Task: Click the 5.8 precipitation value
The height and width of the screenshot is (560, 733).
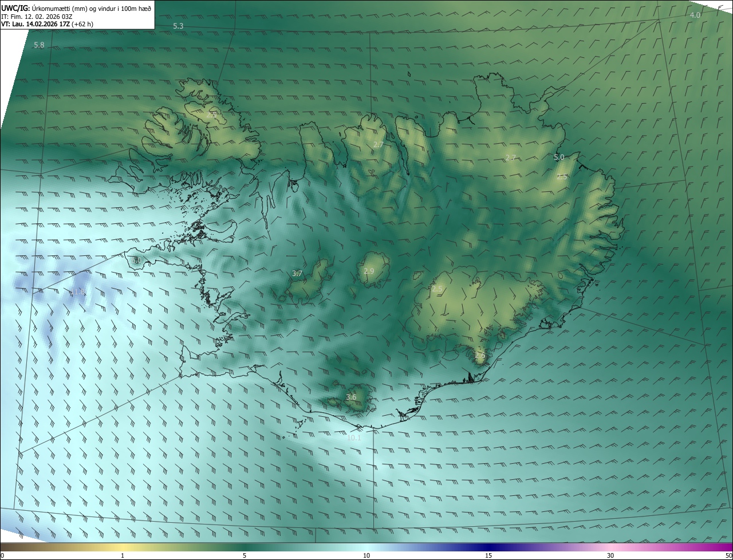Action: [39, 45]
